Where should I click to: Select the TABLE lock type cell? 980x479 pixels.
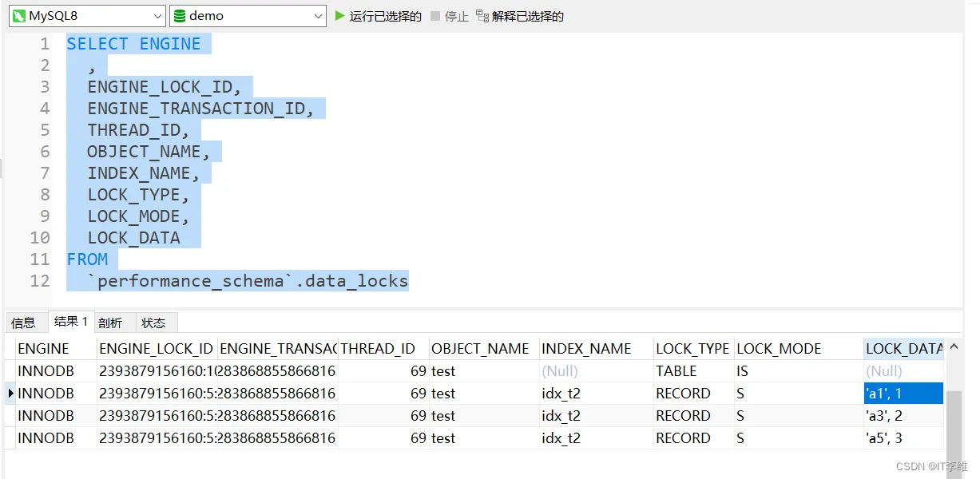tap(694, 371)
